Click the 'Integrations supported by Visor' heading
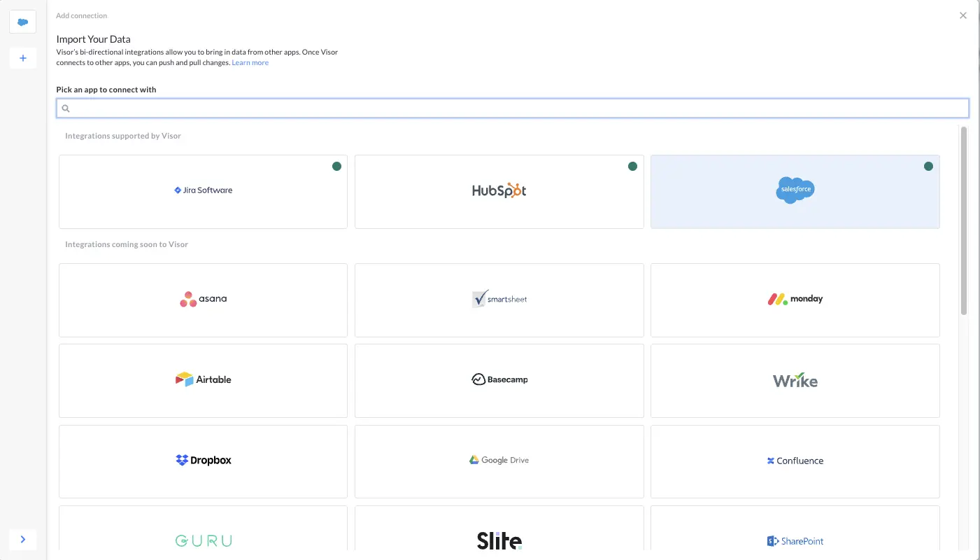The height and width of the screenshot is (560, 980). pos(123,136)
